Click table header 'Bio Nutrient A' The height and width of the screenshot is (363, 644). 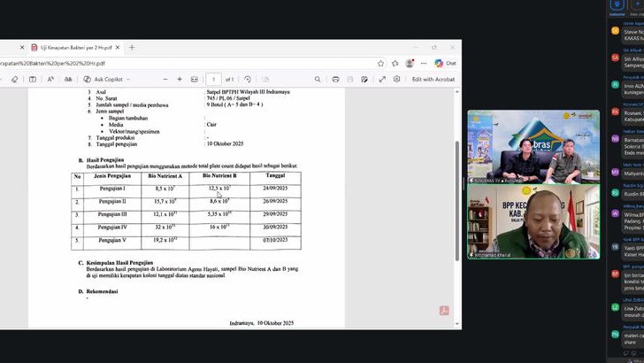[165, 176]
